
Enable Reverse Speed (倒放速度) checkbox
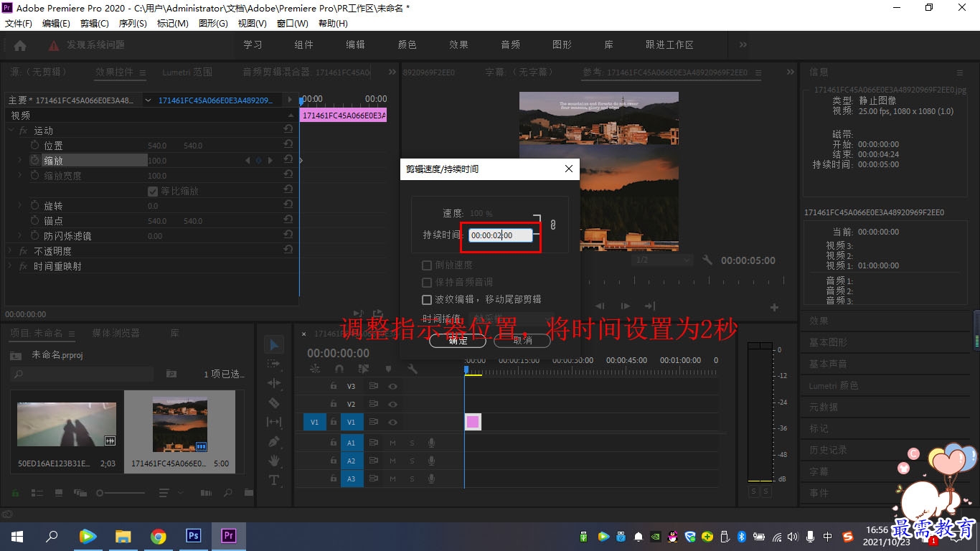[427, 265]
